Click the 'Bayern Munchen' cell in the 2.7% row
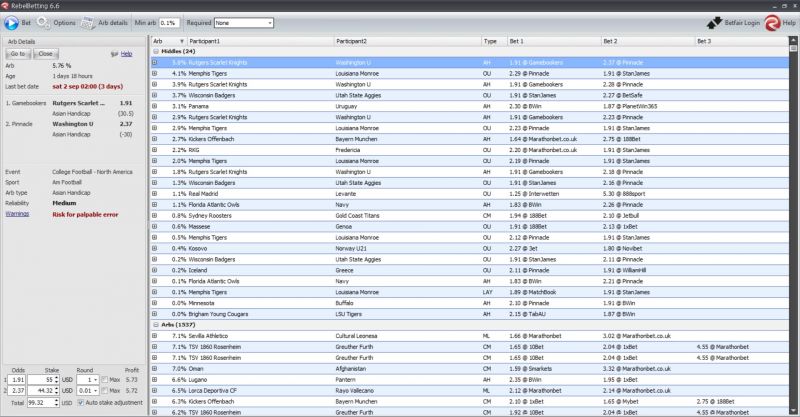 (x=356, y=139)
